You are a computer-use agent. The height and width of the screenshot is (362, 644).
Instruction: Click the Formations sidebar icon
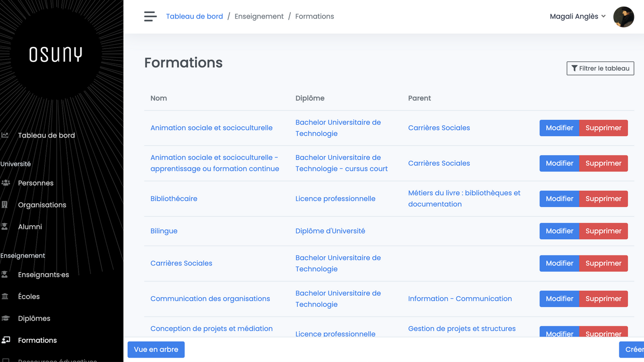coord(6,340)
